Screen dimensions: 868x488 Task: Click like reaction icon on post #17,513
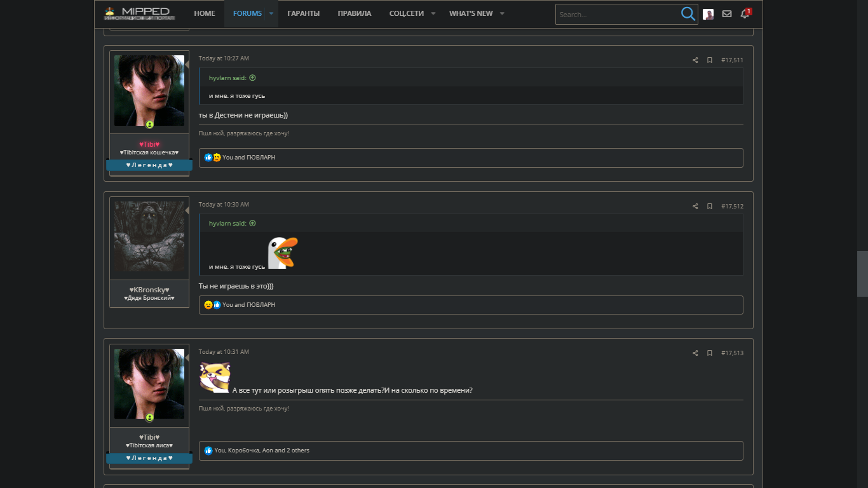[x=208, y=451]
